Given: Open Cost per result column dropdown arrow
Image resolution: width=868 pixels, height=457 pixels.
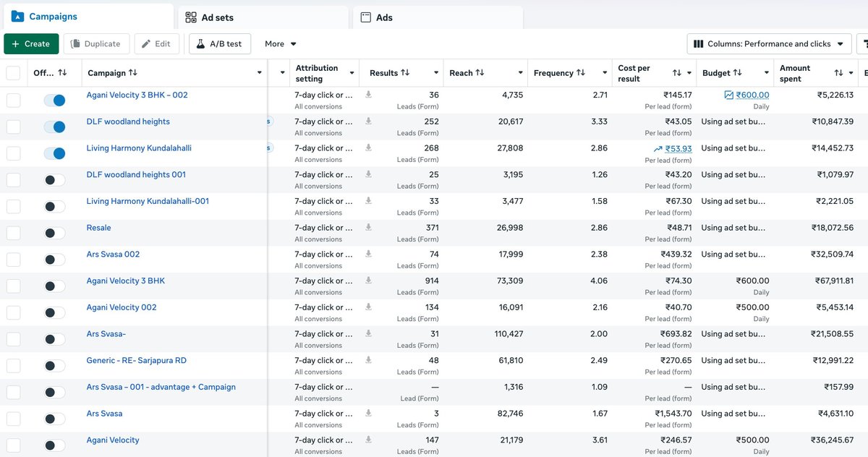Looking at the screenshot, I should pyautogui.click(x=689, y=73).
